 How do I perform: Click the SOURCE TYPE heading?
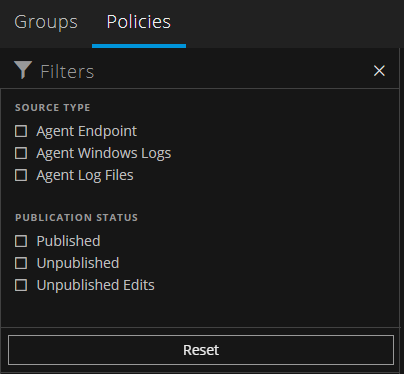tap(53, 108)
